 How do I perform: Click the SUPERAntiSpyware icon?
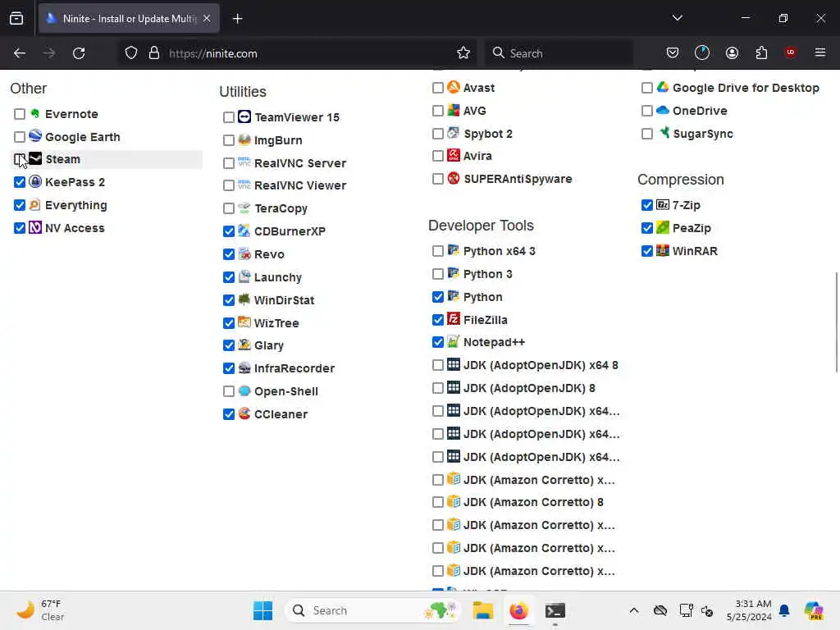[453, 178]
